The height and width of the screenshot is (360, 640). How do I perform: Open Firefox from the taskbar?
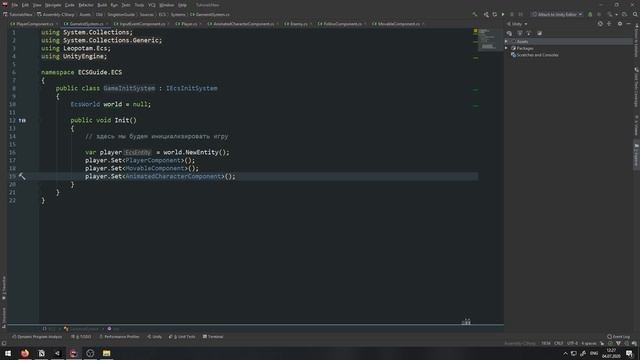pyautogui.click(x=25, y=353)
